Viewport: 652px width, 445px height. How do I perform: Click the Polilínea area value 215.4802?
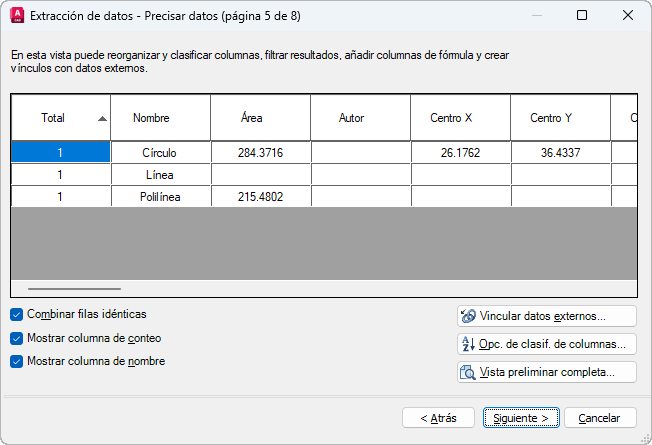[260, 197]
